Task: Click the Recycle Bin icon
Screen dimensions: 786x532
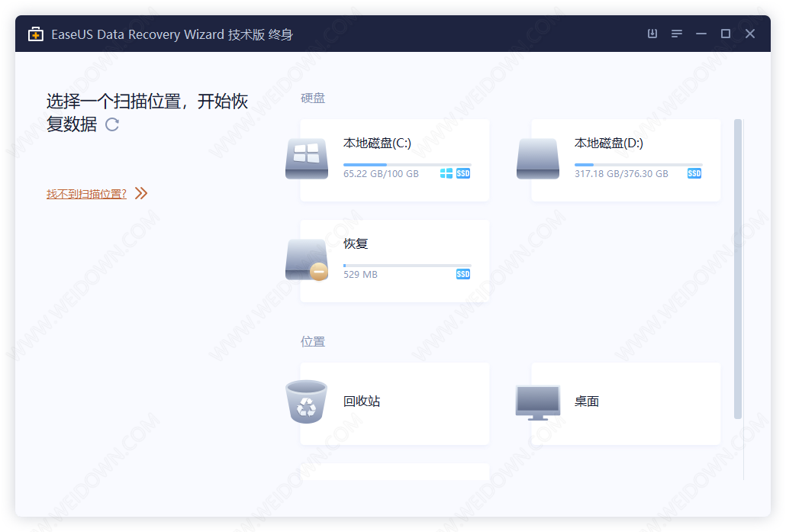Action: pos(306,401)
